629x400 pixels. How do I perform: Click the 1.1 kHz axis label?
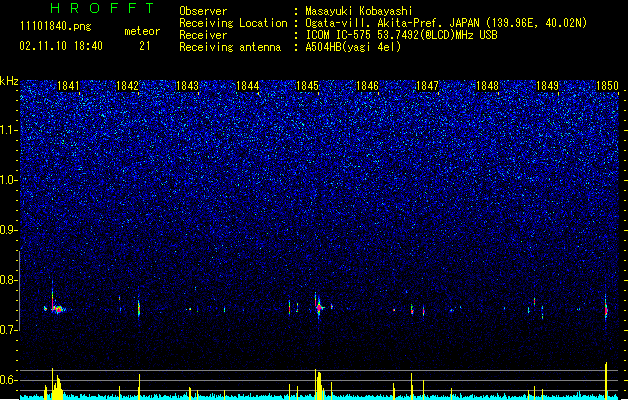click(x=9, y=130)
